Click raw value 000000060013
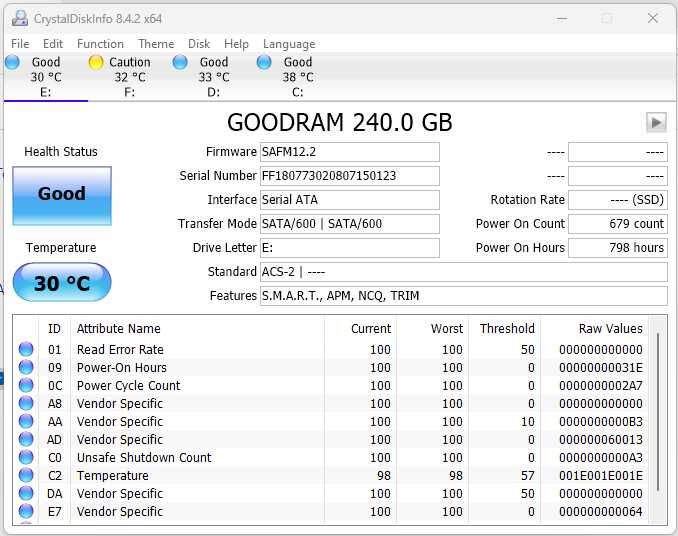 (601, 439)
